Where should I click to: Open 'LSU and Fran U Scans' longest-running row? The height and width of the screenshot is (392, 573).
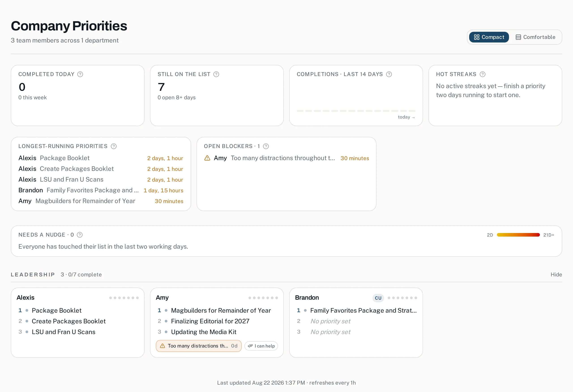coord(101,179)
